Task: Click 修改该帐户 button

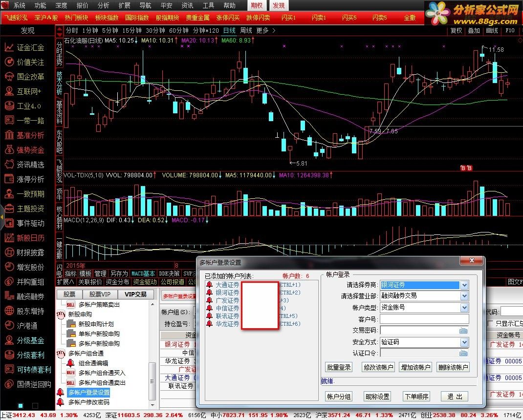Action: pos(378,367)
